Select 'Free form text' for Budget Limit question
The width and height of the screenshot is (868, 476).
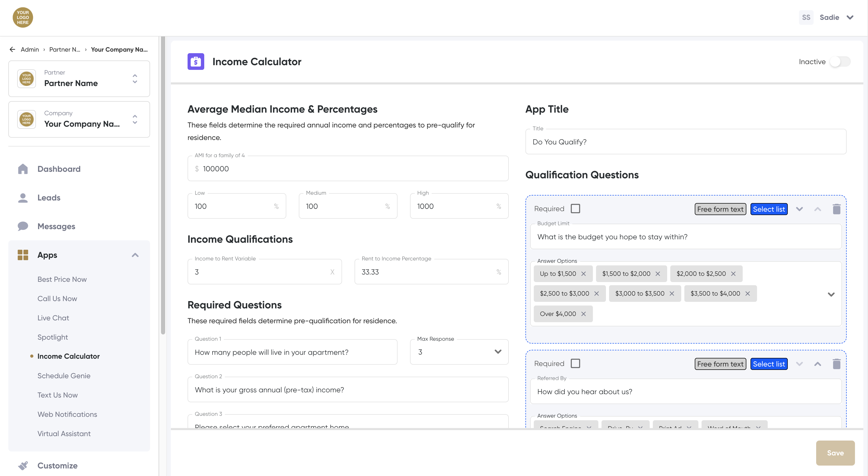720,209
